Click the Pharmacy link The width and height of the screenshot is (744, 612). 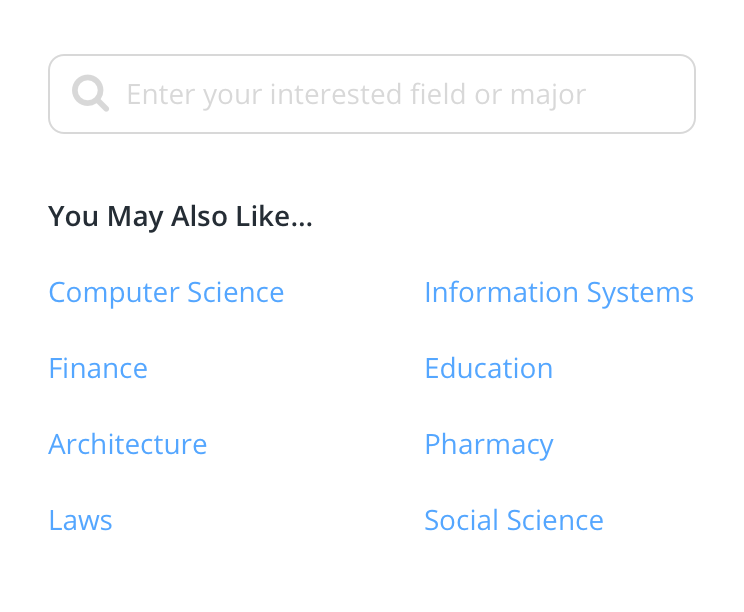488,445
